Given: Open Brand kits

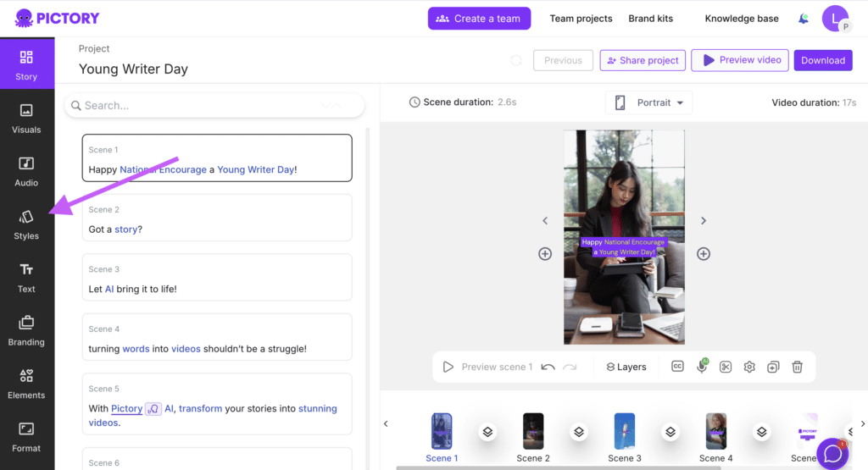Looking at the screenshot, I should [650, 19].
